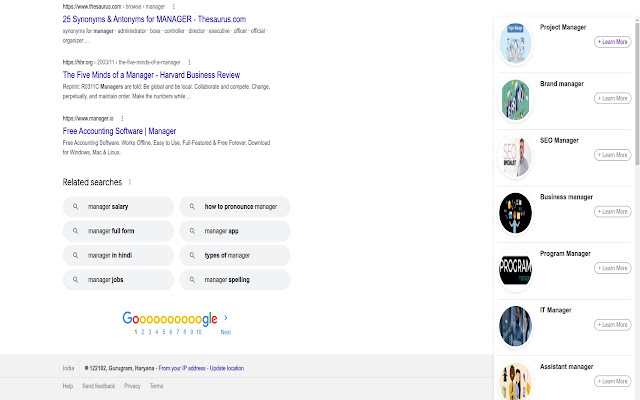Open Free Accounting Software | Manager link
The height and width of the screenshot is (400, 640).
[119, 131]
